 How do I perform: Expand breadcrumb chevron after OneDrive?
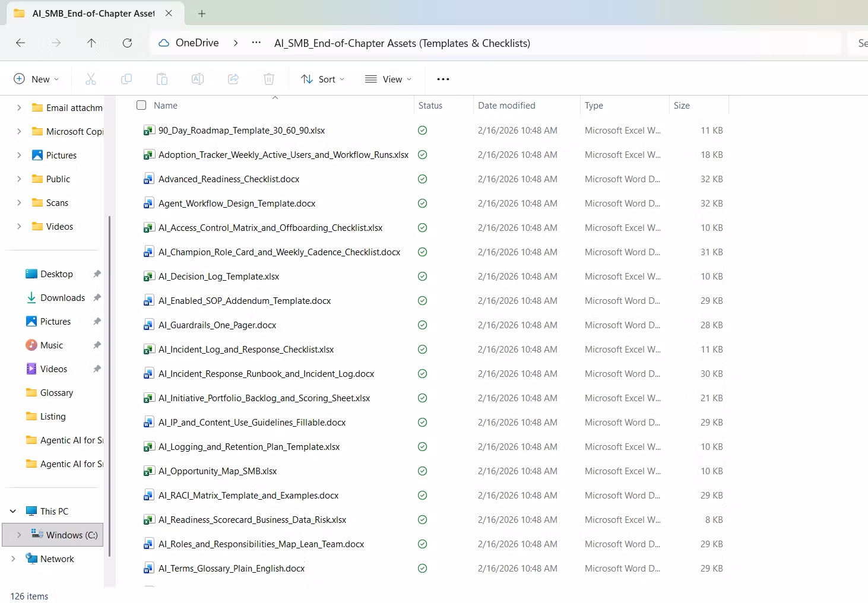[x=236, y=43]
